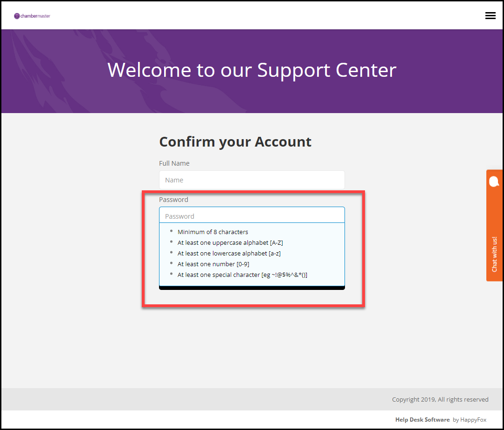Click 'At least one number [0-9]' rule
The height and width of the screenshot is (430, 504).
213,264
